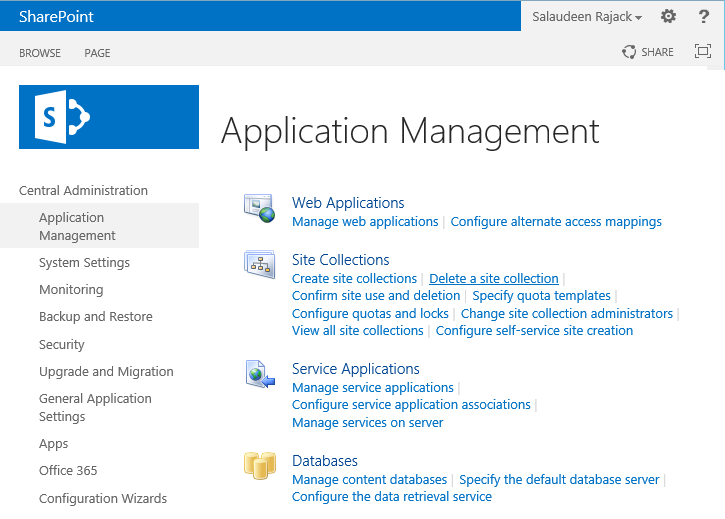This screenshot has width=725, height=519.
Task: Open Security in sidebar
Action: click(61, 345)
